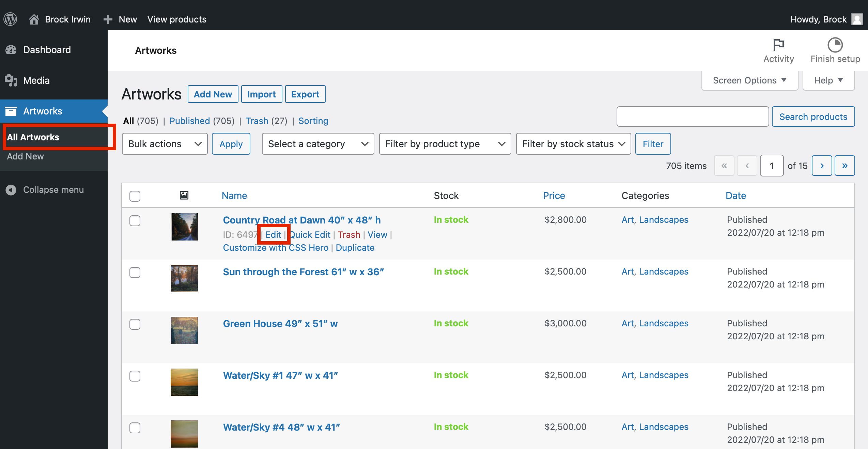
Task: Click the Finish setup progress icon
Action: coord(835,45)
